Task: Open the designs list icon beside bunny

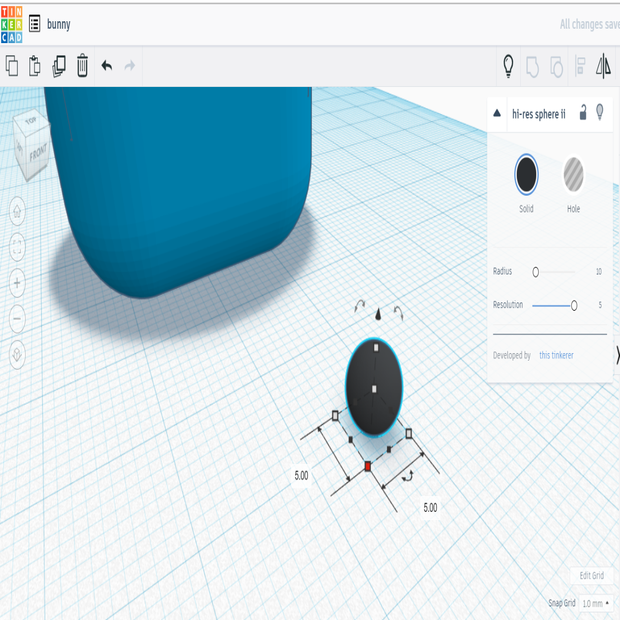Action: coord(35,23)
